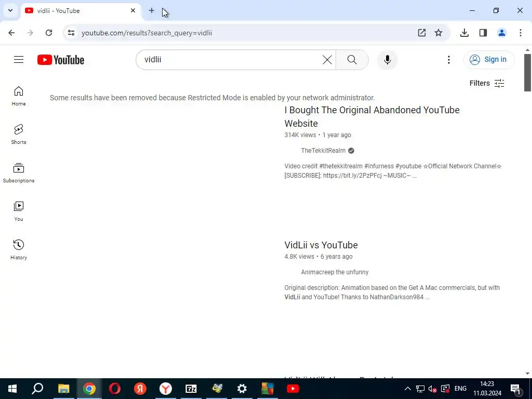The image size is (532, 399).
Task: Open History in sidebar
Action: (19, 249)
